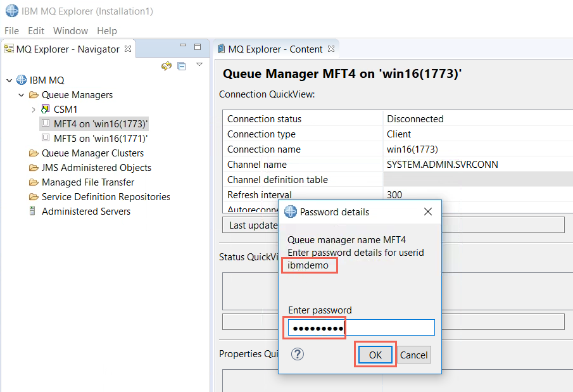Image resolution: width=573 pixels, height=392 pixels.
Task: Click the Administered Servers server icon
Action: click(x=32, y=211)
